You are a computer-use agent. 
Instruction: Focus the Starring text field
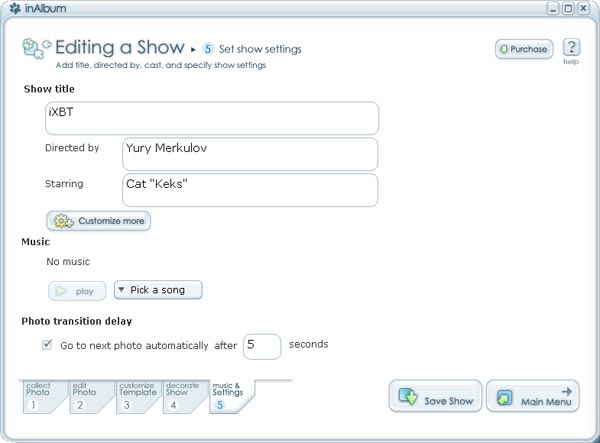(250, 190)
